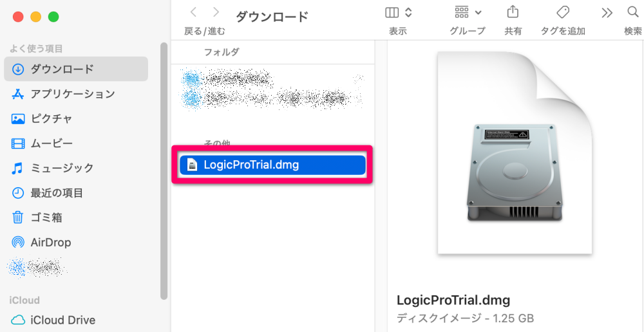Click the LogicProTrial.dmg name in the preview pane

click(453, 300)
